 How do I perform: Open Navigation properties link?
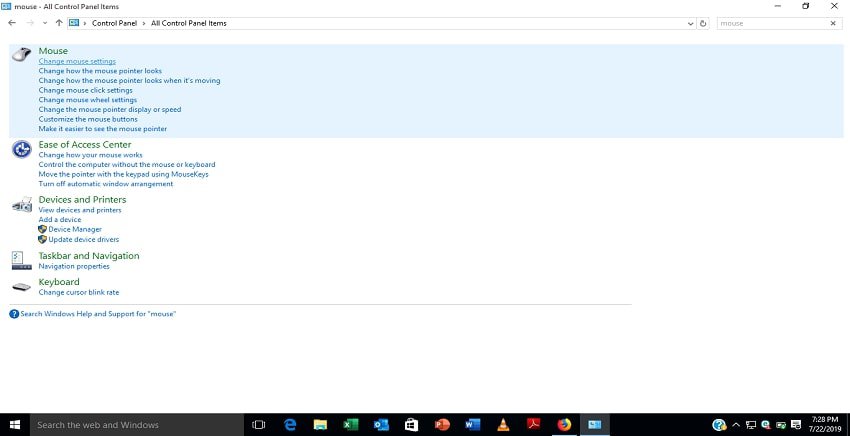click(x=74, y=266)
